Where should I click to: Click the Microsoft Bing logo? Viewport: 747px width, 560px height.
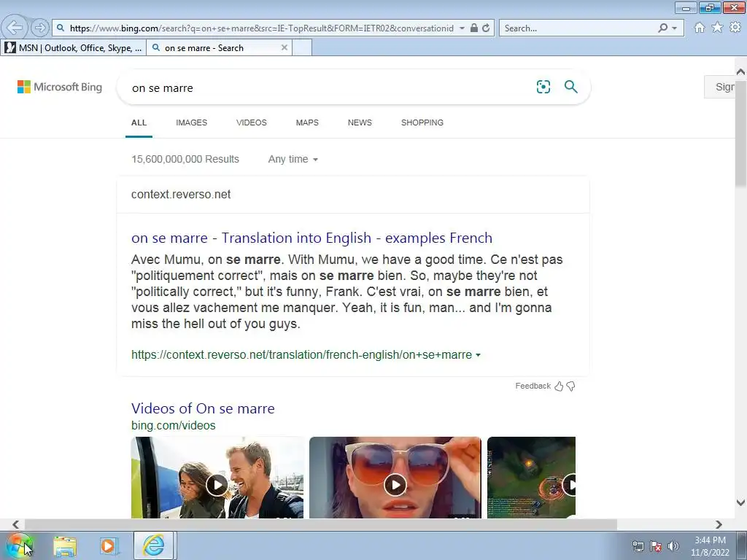(x=60, y=87)
